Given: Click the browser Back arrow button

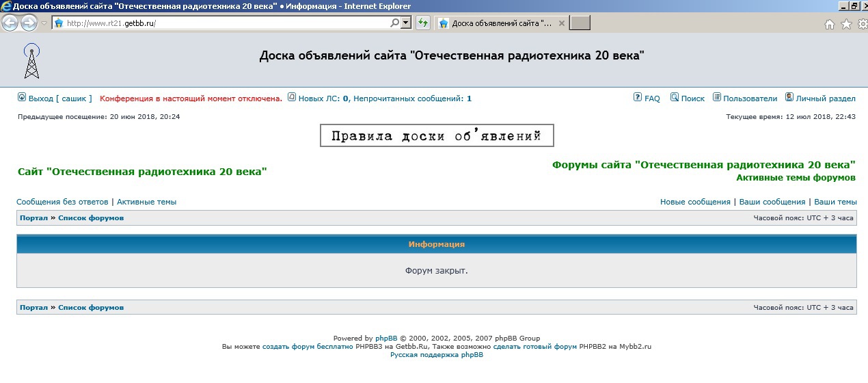Looking at the screenshot, I should [x=9, y=23].
